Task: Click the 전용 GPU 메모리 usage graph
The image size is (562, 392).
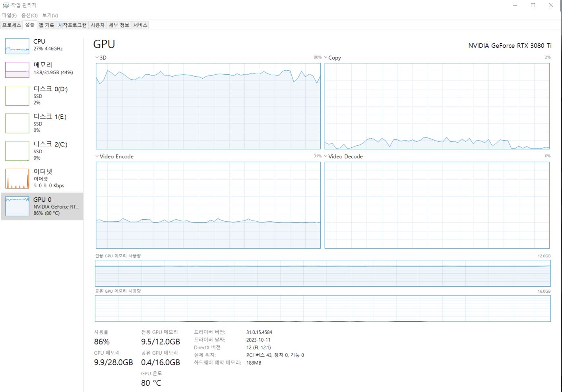Action: point(322,273)
